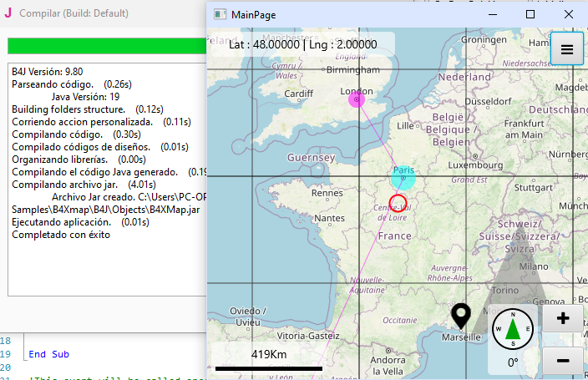This screenshot has height=380, width=588.
Task: Select the 'Compilando código.' log line
Action: click(x=76, y=134)
